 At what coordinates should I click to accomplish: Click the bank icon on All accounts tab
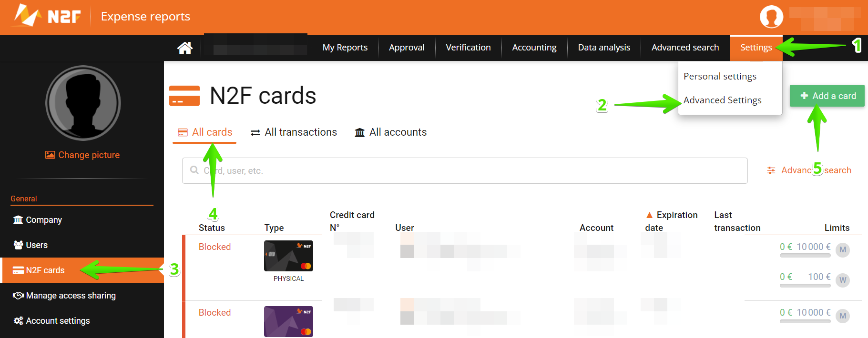[x=360, y=132]
